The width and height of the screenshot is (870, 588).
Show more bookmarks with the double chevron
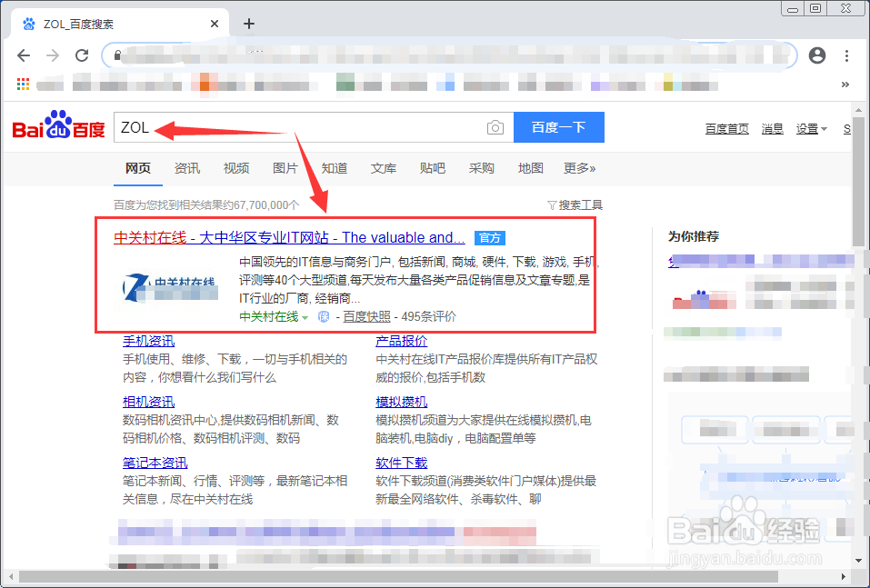845,85
